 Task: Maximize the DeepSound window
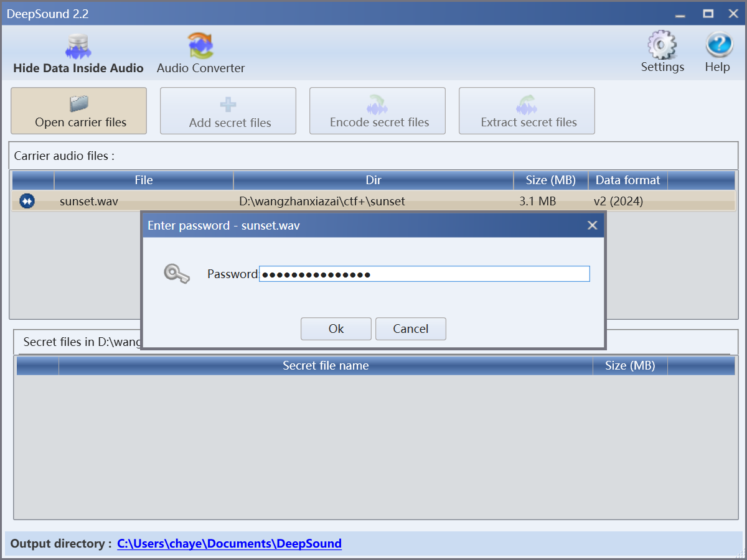click(708, 14)
